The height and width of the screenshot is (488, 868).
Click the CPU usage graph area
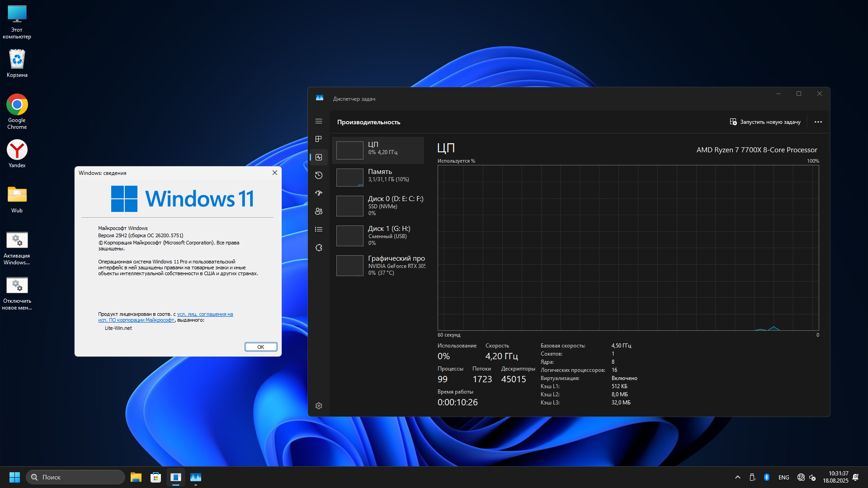tap(628, 246)
